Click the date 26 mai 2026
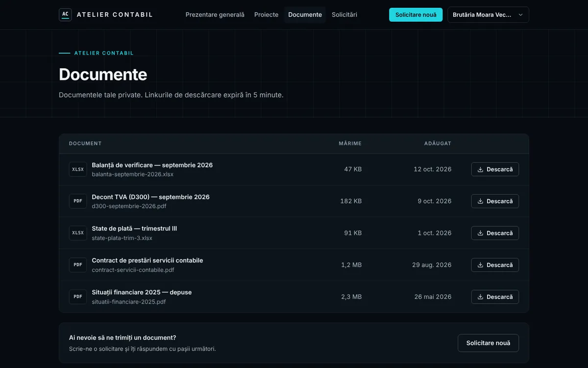 (x=433, y=297)
